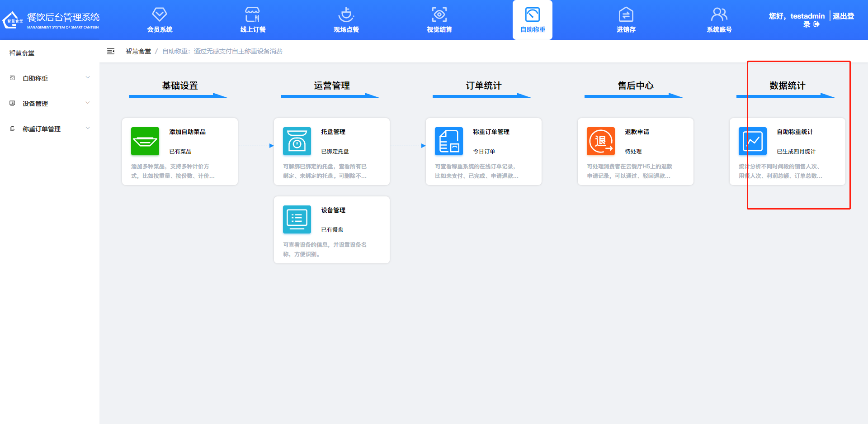Open the 智慧食堂 breadcrumb link

tap(138, 51)
